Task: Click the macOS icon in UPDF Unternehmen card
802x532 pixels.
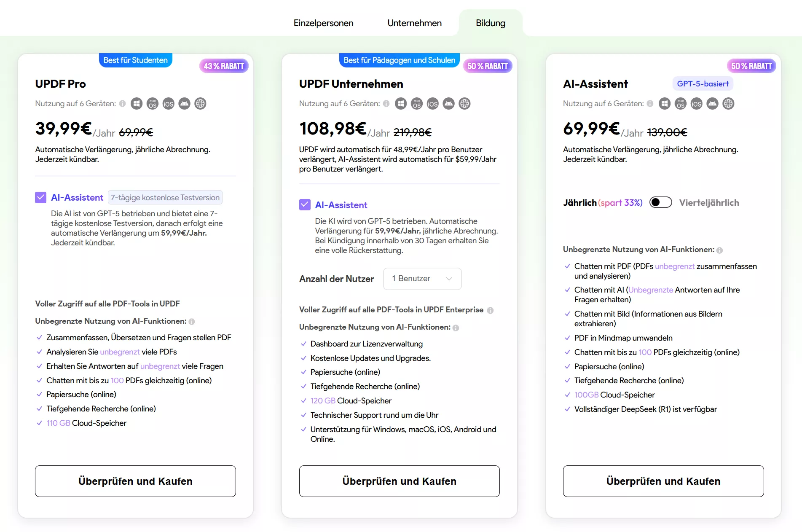Action: pyautogui.click(x=416, y=104)
